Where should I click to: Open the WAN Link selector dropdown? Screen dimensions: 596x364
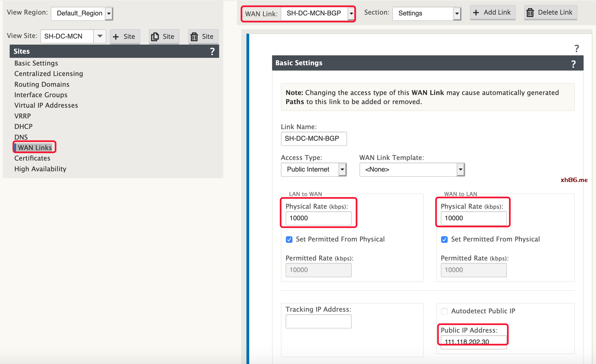pyautogui.click(x=318, y=13)
